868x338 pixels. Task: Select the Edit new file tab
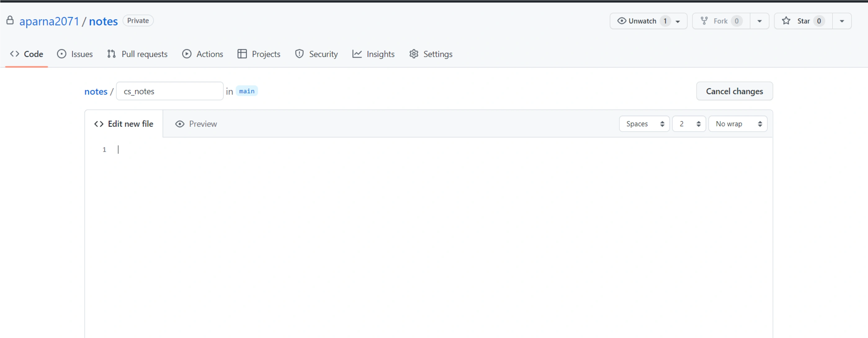click(124, 124)
